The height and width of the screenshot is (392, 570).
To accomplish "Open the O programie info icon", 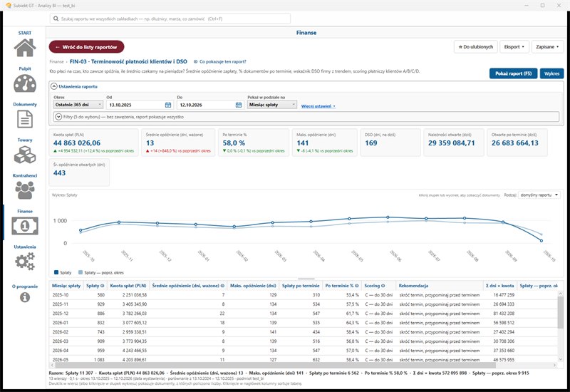I will point(25,297).
